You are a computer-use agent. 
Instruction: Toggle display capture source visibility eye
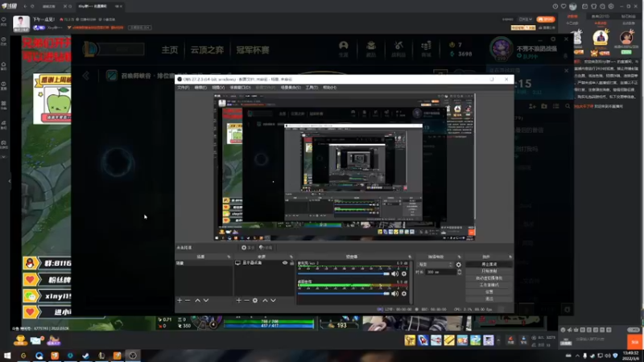click(x=285, y=263)
